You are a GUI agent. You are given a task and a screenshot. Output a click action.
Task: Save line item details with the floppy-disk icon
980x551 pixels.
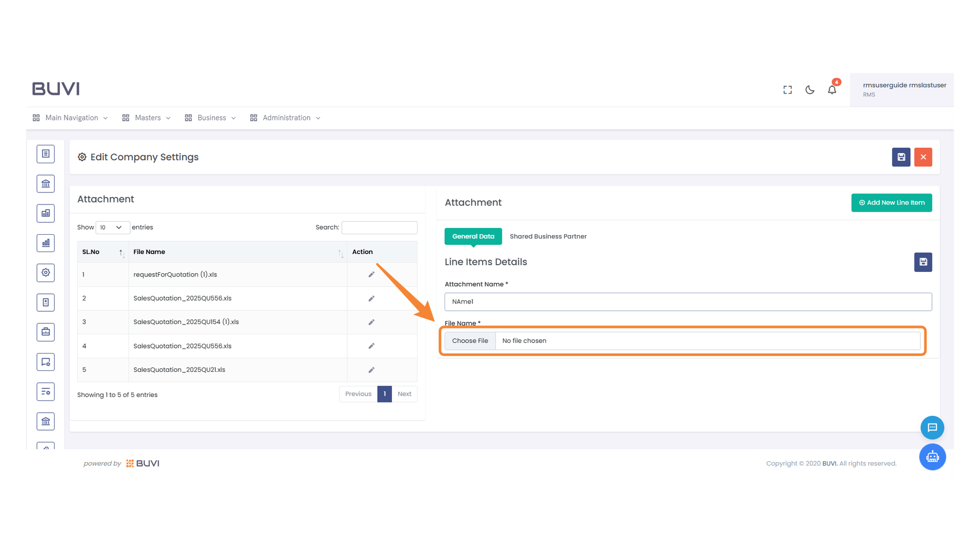923,262
